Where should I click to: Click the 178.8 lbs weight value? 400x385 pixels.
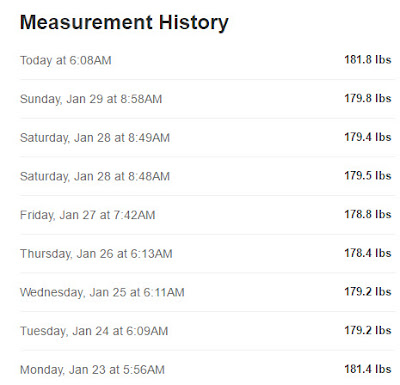tap(368, 214)
